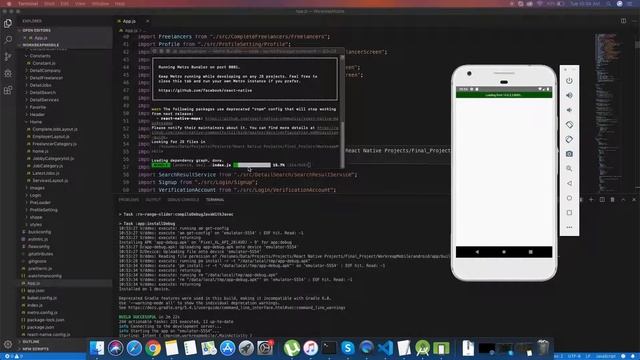Viewport: 640px width, 360px height.
Task: Open Finder from the Dock
Action: click(x=97, y=348)
